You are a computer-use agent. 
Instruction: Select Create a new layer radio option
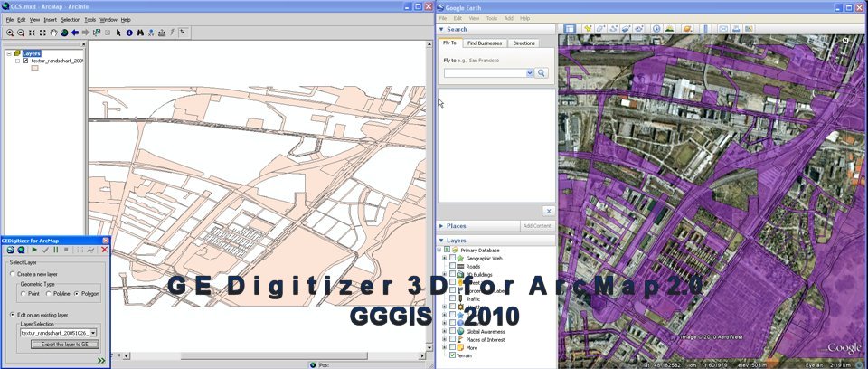(x=12, y=274)
